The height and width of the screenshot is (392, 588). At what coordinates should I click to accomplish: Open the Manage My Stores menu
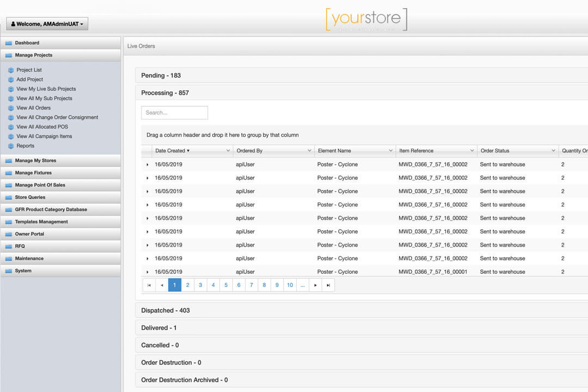pyautogui.click(x=35, y=161)
